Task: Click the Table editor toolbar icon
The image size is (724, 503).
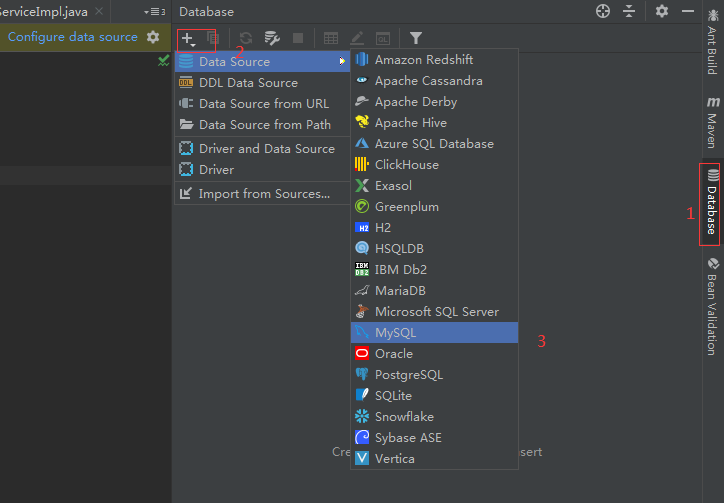Action: [331, 38]
